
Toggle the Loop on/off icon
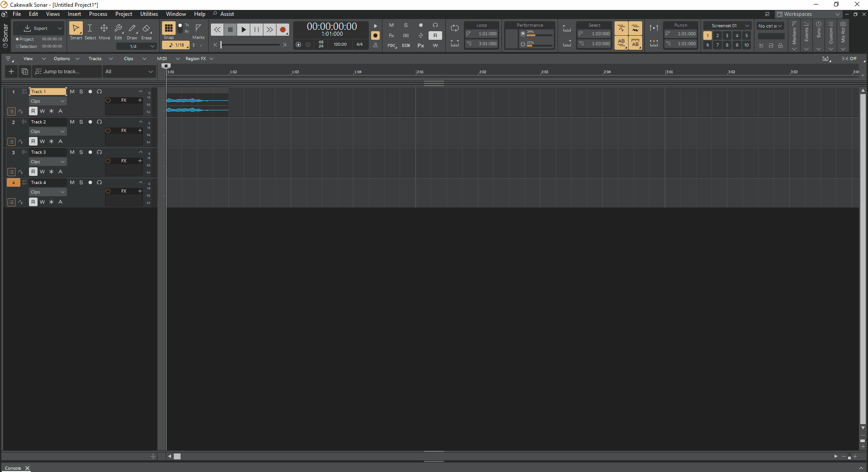pyautogui.click(x=455, y=28)
